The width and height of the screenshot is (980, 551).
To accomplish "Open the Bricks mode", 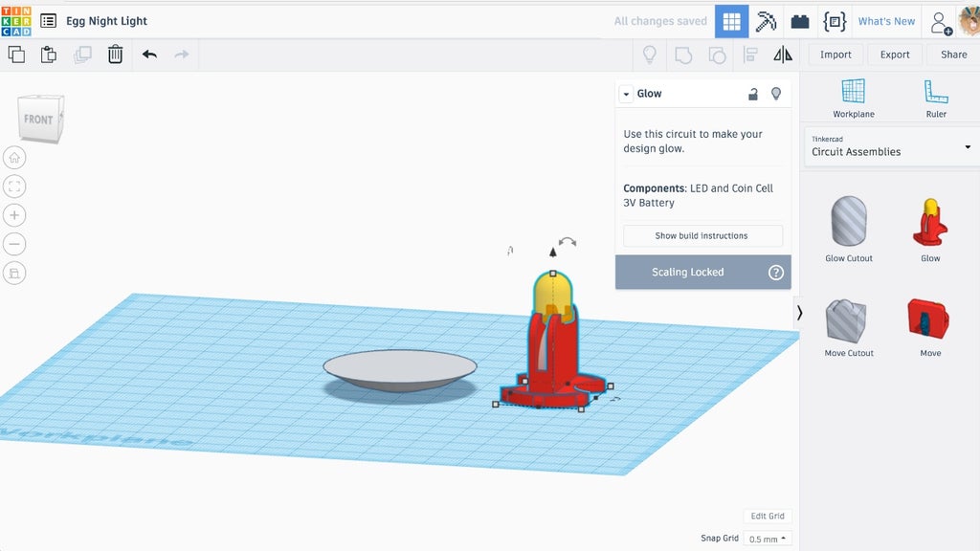I will coord(800,22).
